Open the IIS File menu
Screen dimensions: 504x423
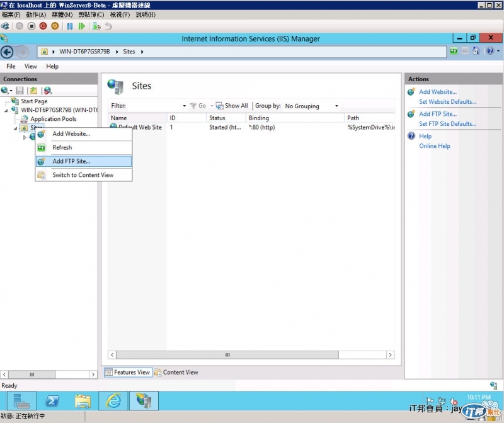click(x=11, y=67)
